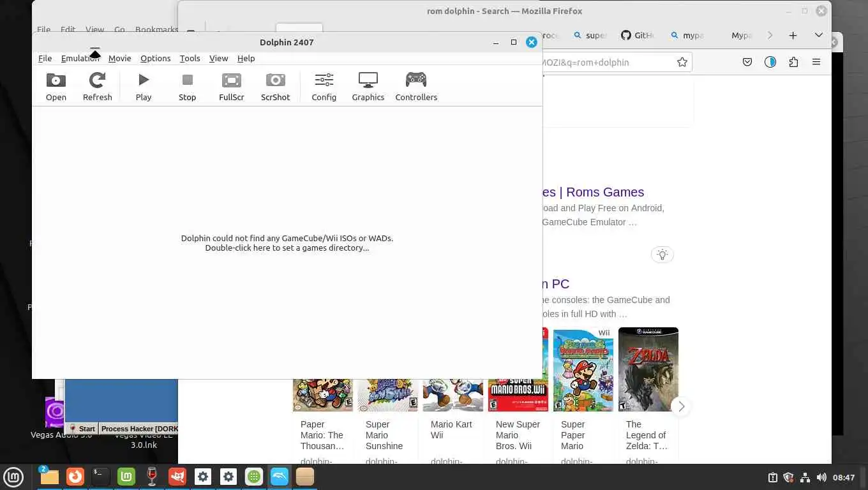
Task: Open the View menu in Dolphin
Action: pyautogui.click(x=218, y=58)
